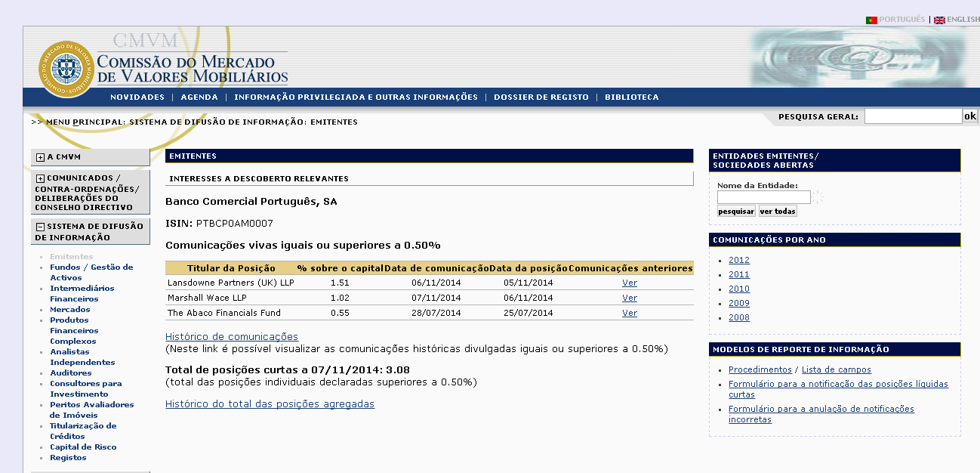The height and width of the screenshot is (473, 980).
Task: Open Titularização de Créditos item
Action: [83, 431]
